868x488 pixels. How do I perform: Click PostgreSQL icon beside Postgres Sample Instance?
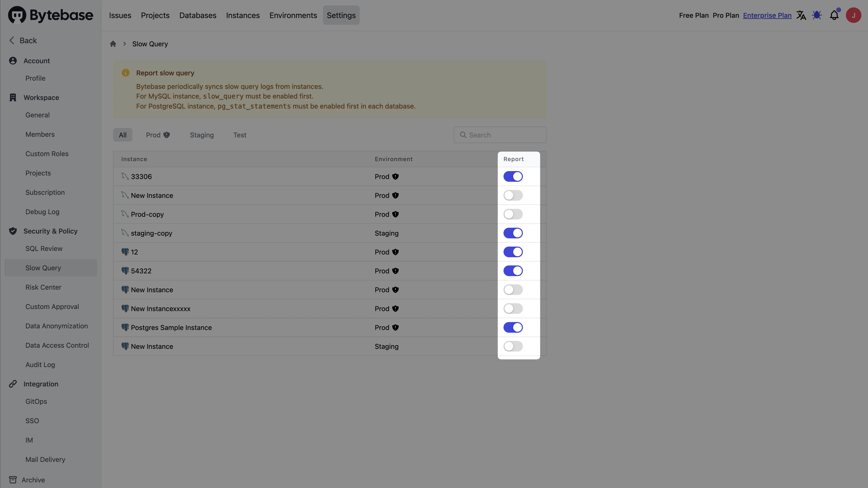pos(125,327)
